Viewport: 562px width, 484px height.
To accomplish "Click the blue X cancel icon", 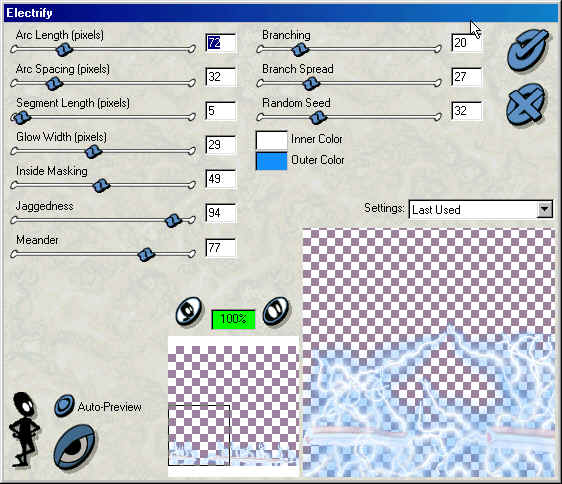I will (x=525, y=104).
